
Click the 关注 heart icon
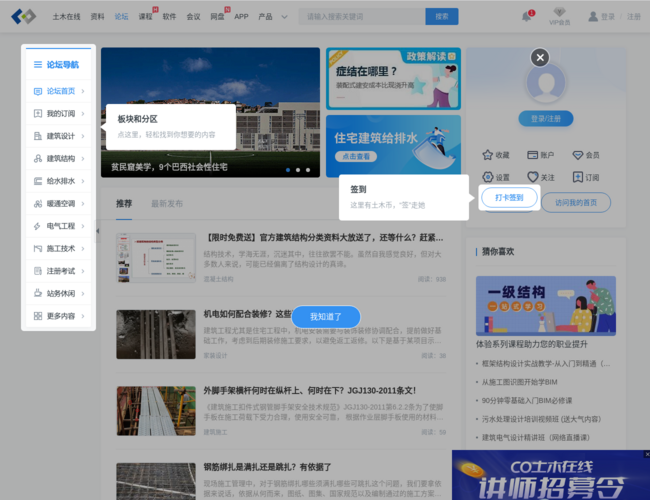[532, 177]
